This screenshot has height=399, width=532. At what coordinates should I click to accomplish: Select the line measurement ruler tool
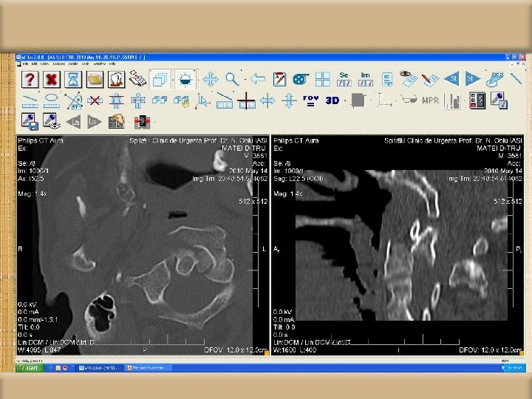(30, 101)
